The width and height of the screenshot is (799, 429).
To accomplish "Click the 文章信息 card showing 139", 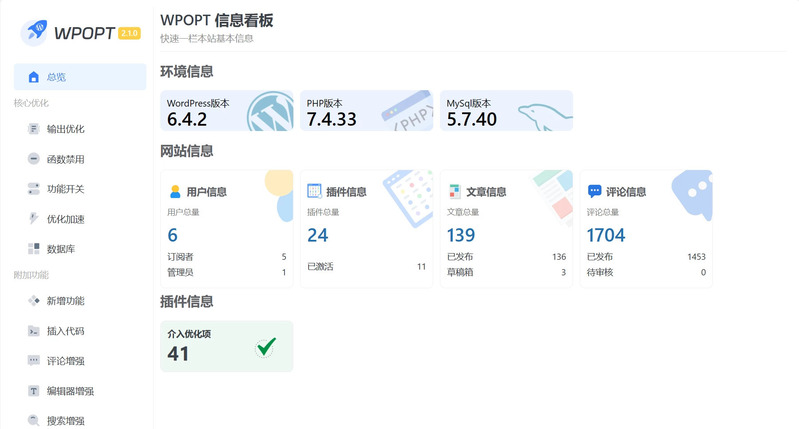I will [x=506, y=229].
